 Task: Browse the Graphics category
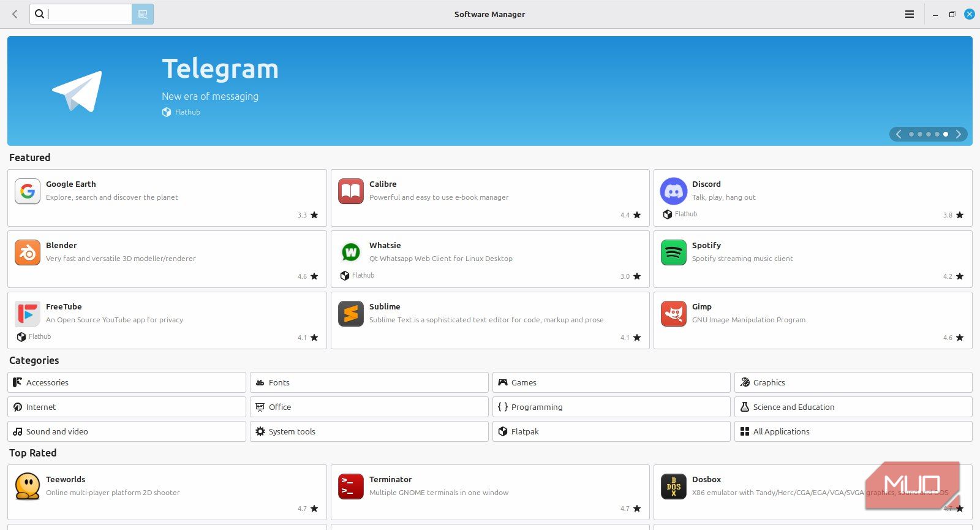pyautogui.click(x=853, y=382)
